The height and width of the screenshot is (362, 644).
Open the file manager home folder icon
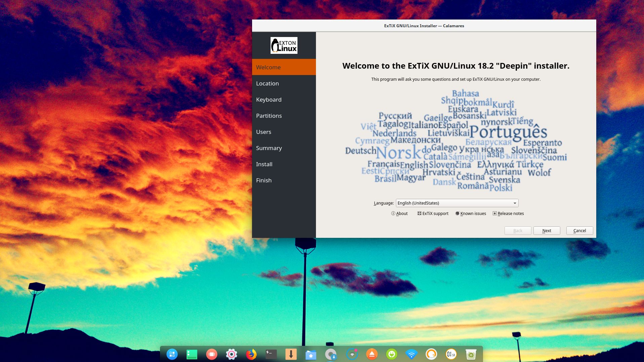tap(311, 354)
